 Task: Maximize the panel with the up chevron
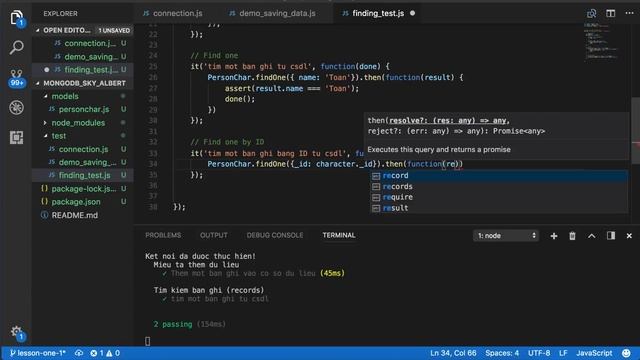coord(591,236)
